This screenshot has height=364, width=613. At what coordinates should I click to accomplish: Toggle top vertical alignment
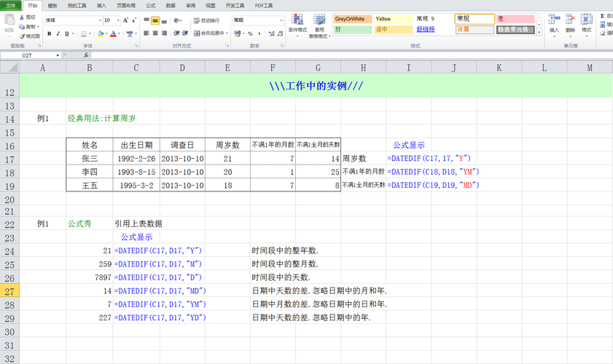[147, 20]
